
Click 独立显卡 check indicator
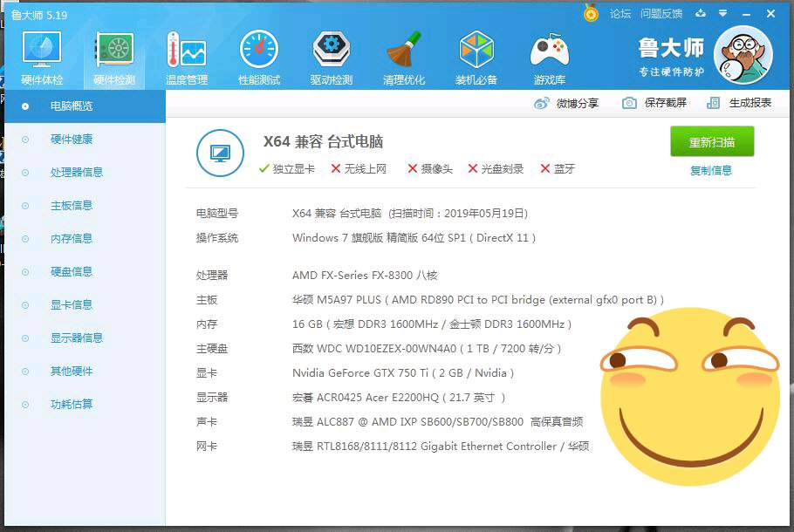pyautogui.click(x=286, y=169)
